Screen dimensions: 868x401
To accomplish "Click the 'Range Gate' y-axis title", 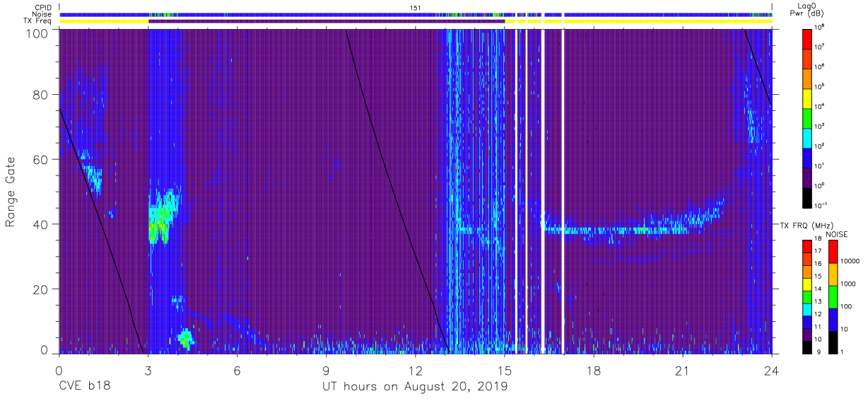I will [11, 192].
